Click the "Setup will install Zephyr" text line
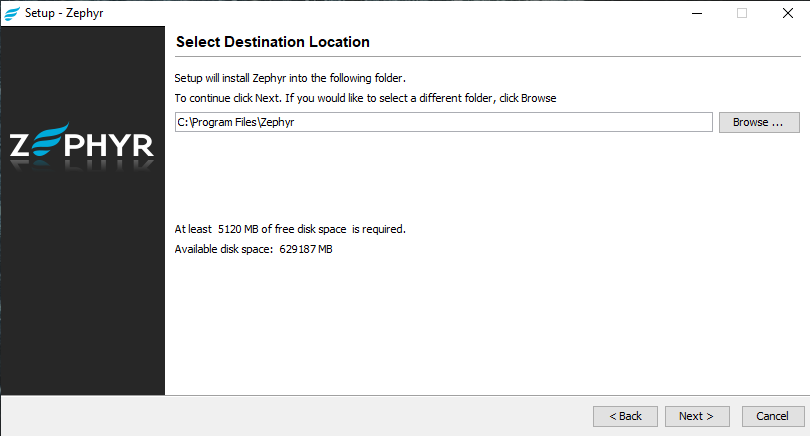Screen dimensions: 810x436 [x=290, y=78]
